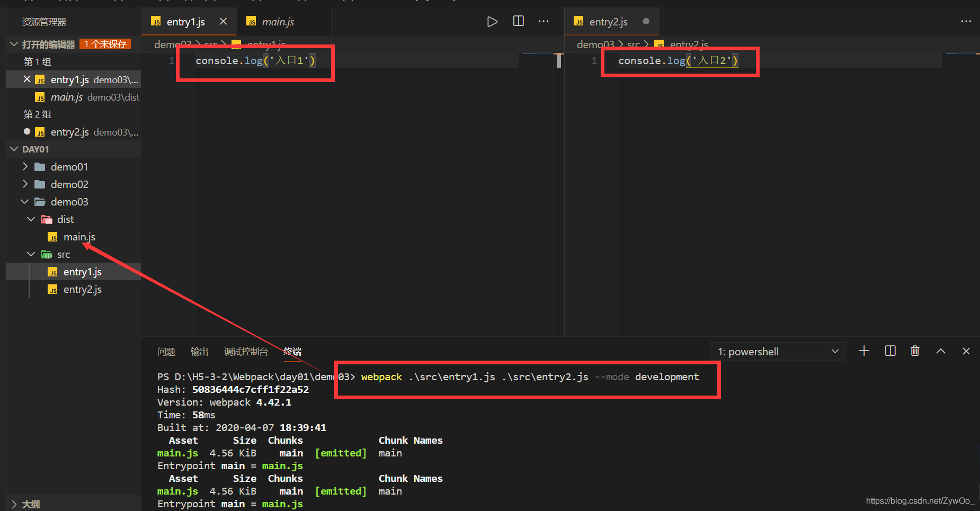Viewport: 980px width, 511px height.
Task: Place cursor in console.log('入口2') line
Action: point(678,61)
